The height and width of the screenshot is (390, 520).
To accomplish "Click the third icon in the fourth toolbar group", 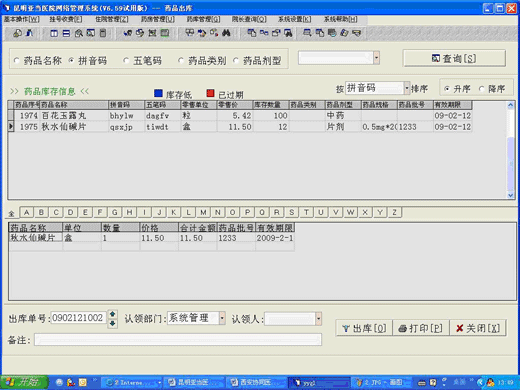I will tap(214, 33).
